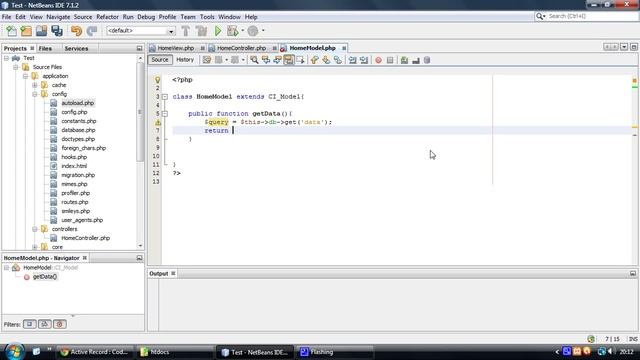Click the Source view button
This screenshot has width=640, height=360.
coord(160,60)
